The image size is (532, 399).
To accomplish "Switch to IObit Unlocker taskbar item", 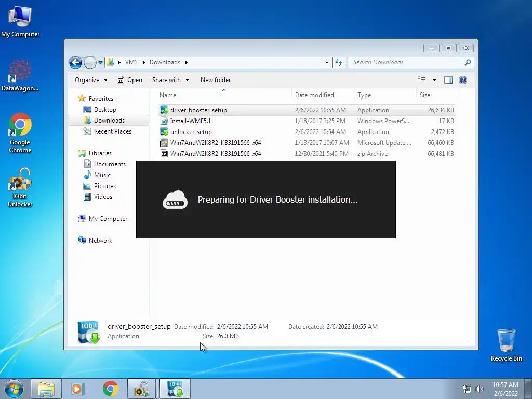I will [141, 389].
